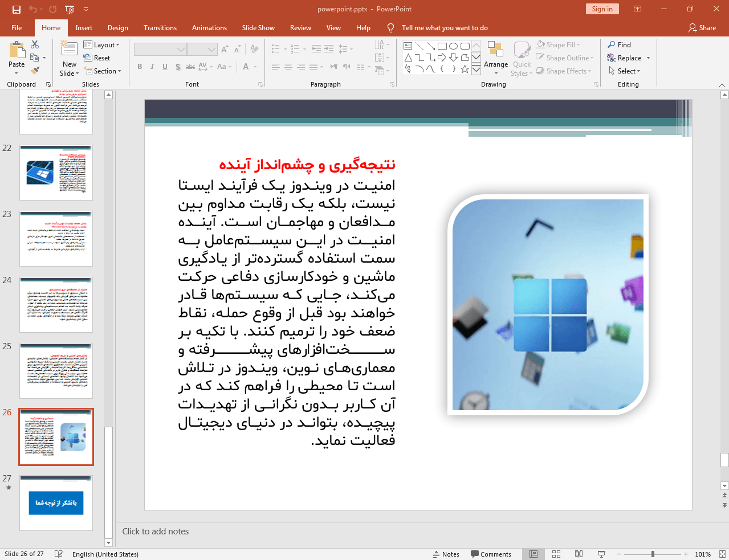Open Clipboard pane dialog launcher
This screenshot has width=729, height=560.
click(48, 84)
